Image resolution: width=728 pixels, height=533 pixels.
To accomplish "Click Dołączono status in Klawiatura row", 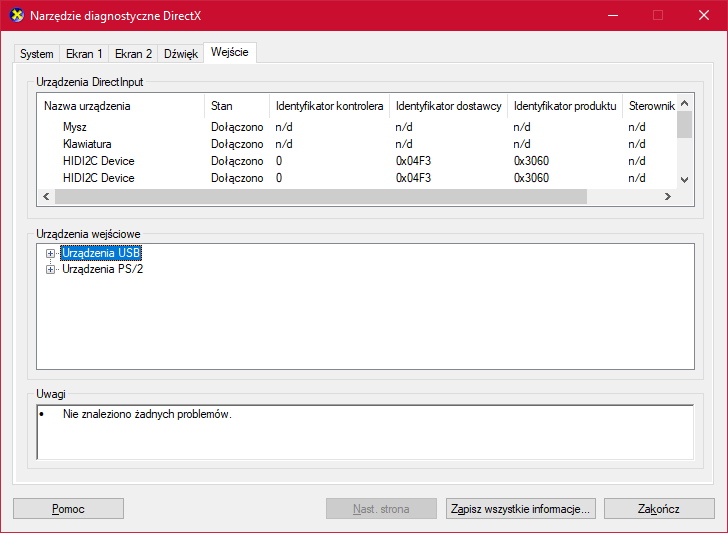I will point(237,144).
